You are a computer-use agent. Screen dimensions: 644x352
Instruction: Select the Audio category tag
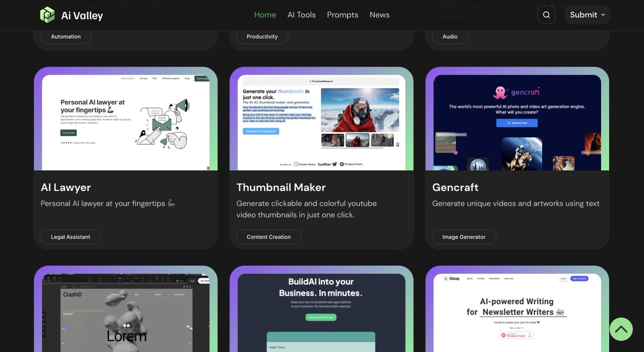tap(450, 36)
